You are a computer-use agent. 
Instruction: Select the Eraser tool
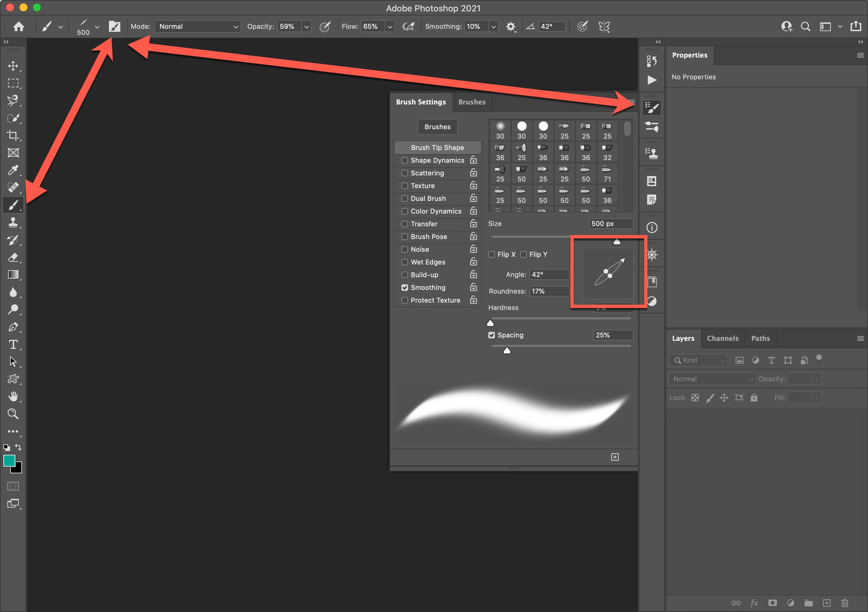point(13,257)
